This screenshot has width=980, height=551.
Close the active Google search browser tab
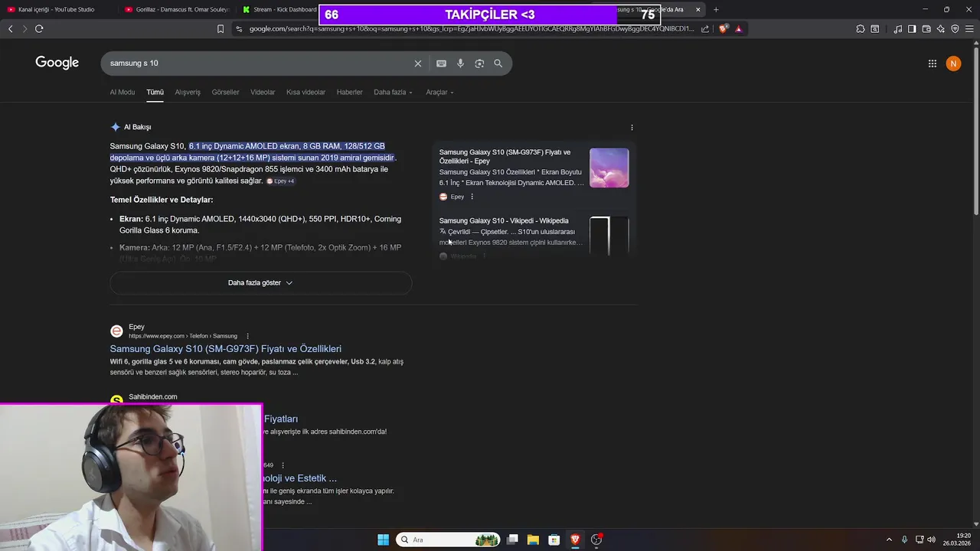[x=698, y=10]
